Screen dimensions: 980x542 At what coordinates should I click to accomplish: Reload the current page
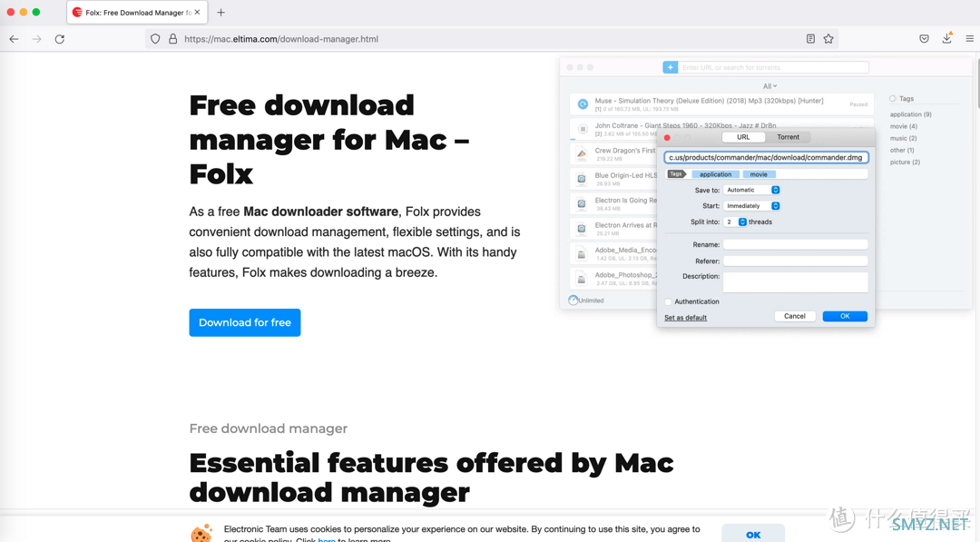pyautogui.click(x=59, y=39)
